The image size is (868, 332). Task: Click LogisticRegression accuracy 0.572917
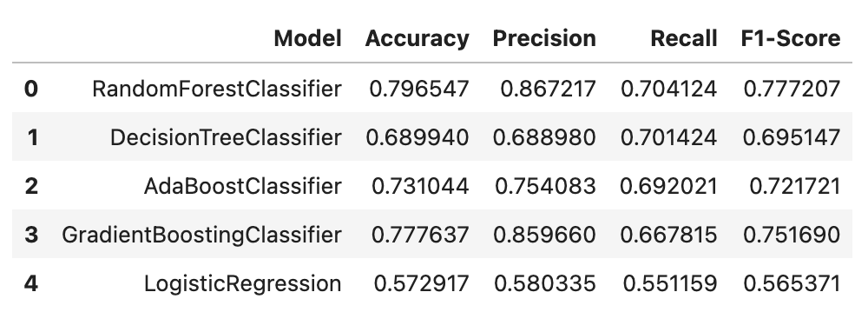point(421,284)
